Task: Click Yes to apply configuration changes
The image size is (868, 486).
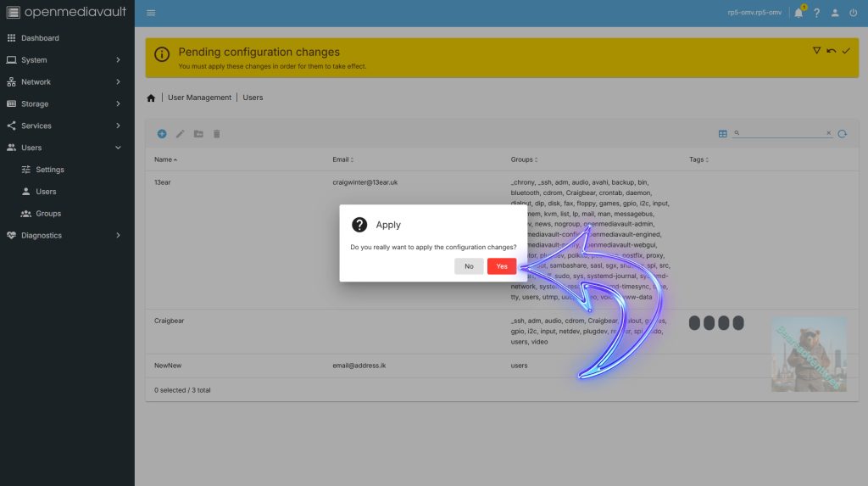Action: pyautogui.click(x=502, y=266)
